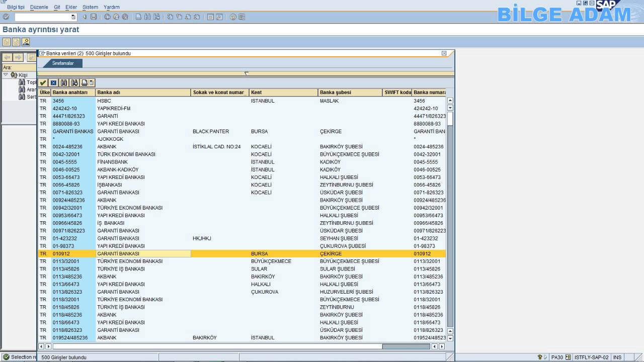Open the Yardım menu
The image size is (644, 362).
tap(112, 7)
